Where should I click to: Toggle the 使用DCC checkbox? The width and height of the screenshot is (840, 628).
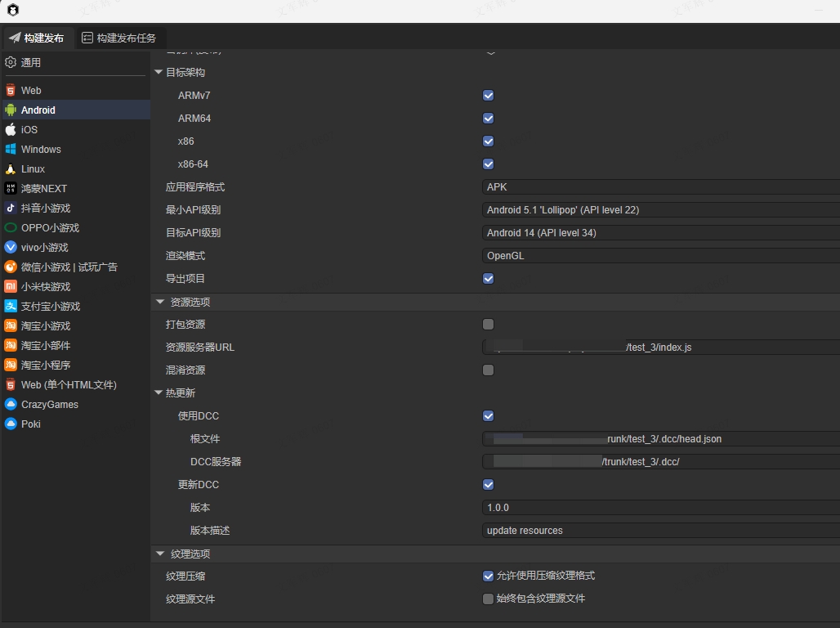tap(489, 416)
